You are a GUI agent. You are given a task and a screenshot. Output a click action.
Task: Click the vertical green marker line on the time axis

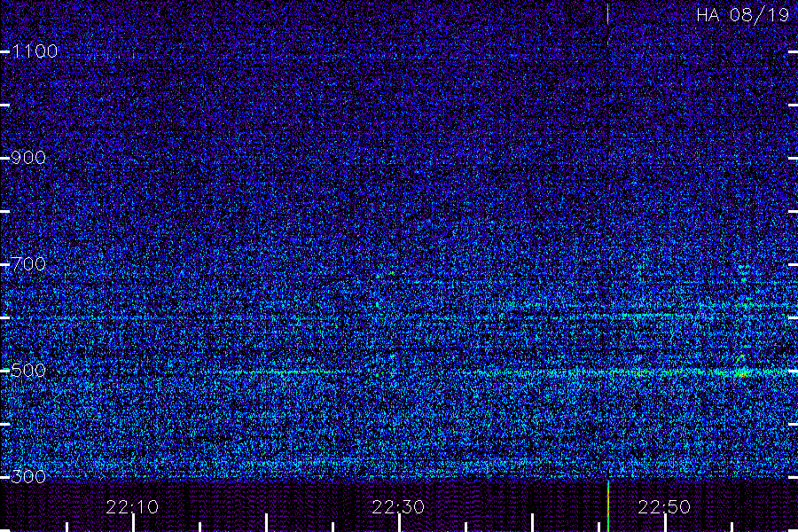pyautogui.click(x=608, y=506)
